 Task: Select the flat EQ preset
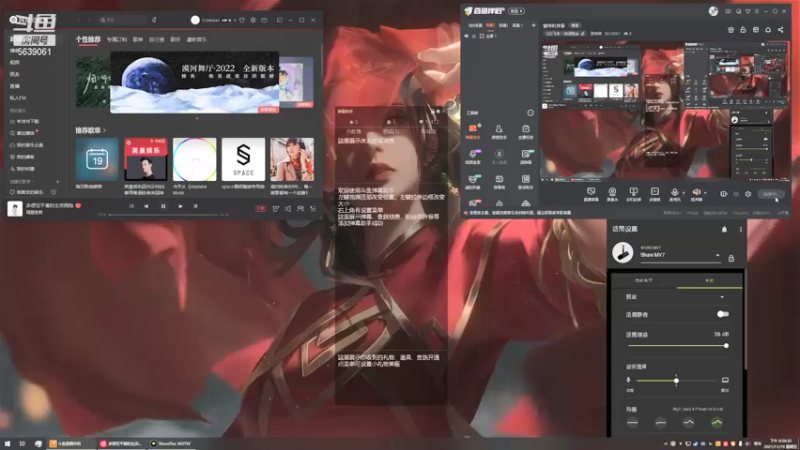[633, 422]
